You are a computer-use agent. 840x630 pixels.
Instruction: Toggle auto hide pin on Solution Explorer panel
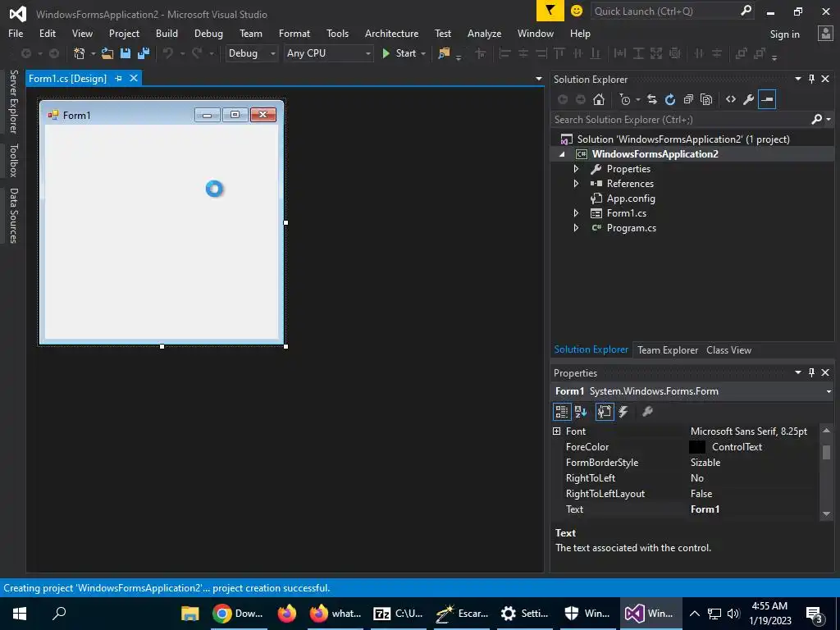click(811, 79)
